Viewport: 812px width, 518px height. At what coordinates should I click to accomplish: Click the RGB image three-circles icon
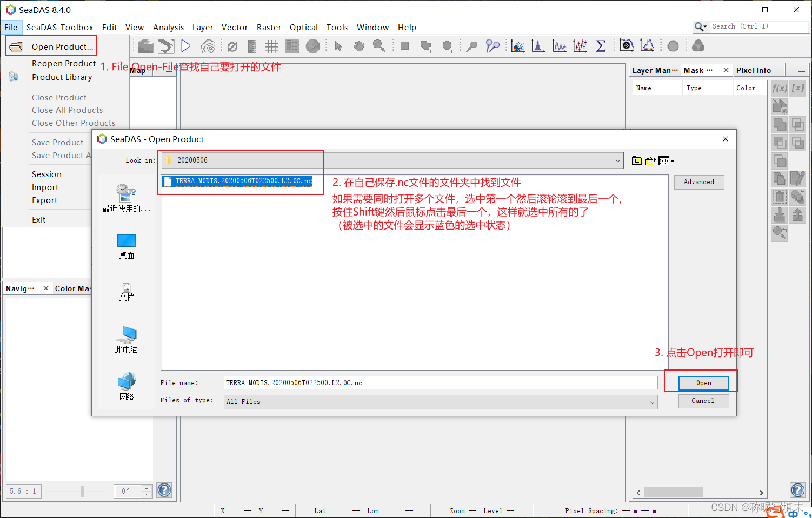pos(698,46)
